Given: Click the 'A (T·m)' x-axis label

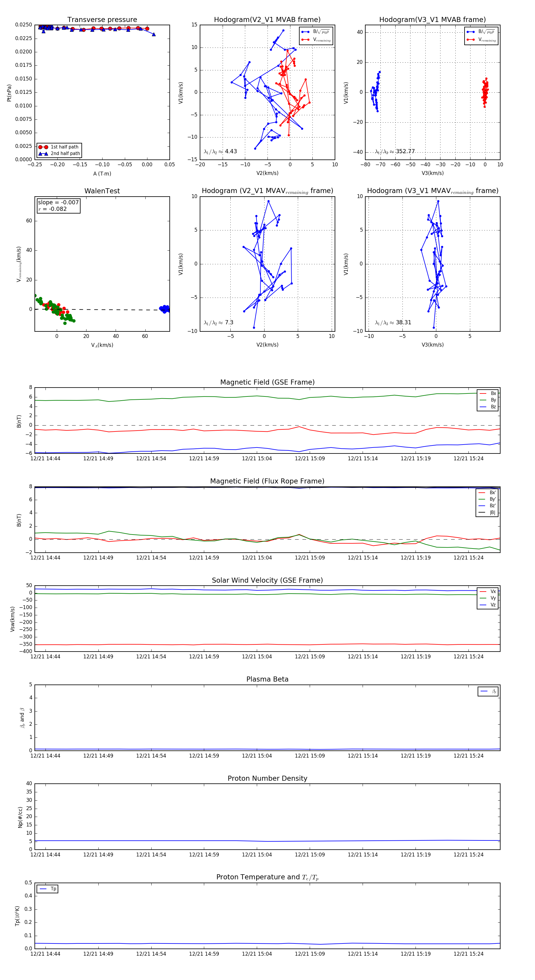Looking at the screenshot, I should (102, 173).
